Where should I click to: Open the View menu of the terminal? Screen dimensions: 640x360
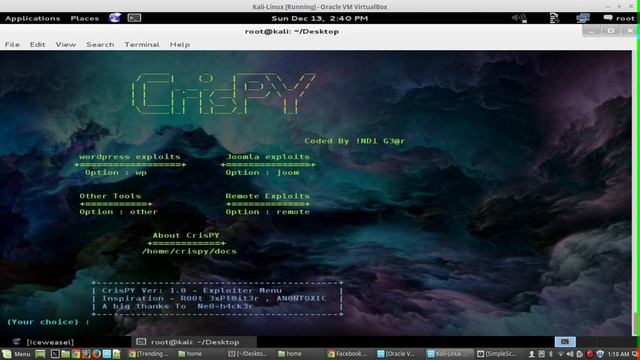pos(66,44)
